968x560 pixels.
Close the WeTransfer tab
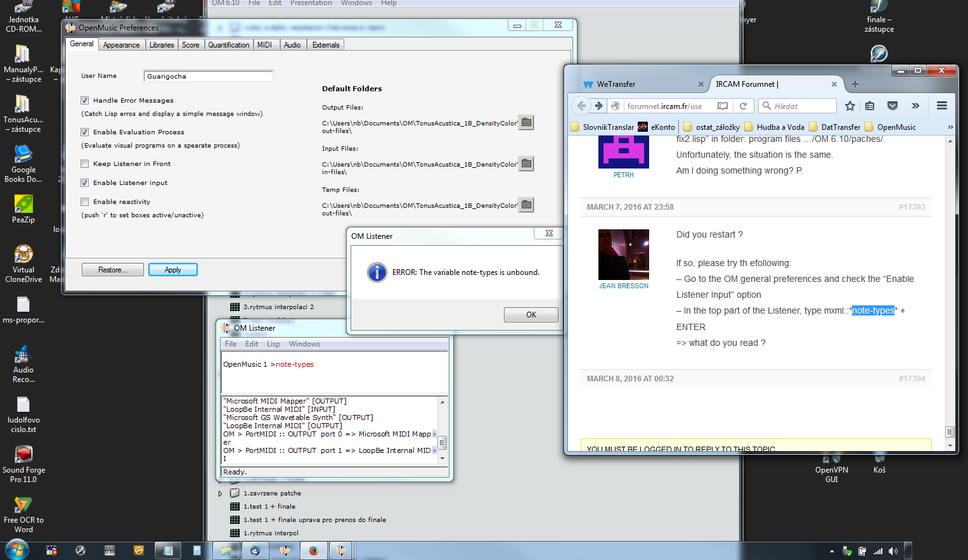[700, 84]
